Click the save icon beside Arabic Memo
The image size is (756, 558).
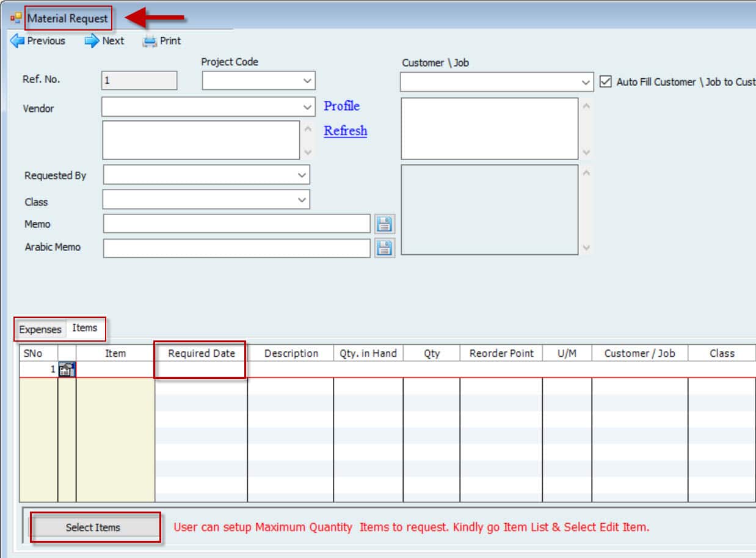384,248
